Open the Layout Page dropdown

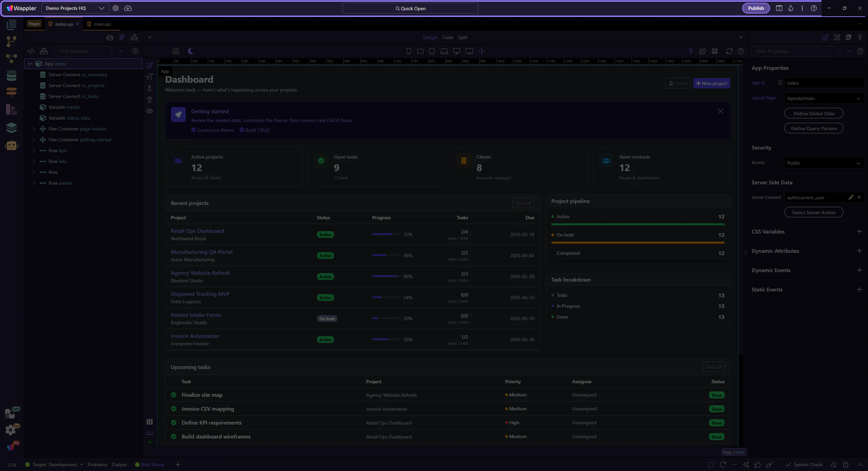(x=824, y=98)
